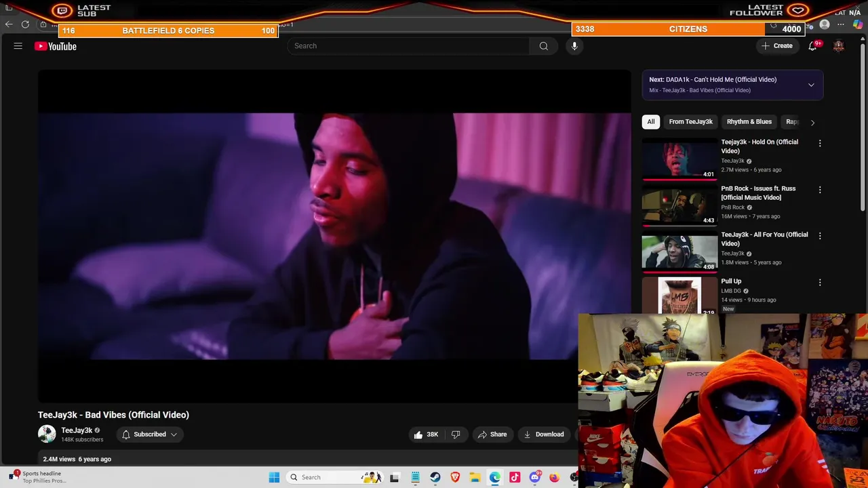Open options for TeeJay3k - All For You

click(820, 236)
